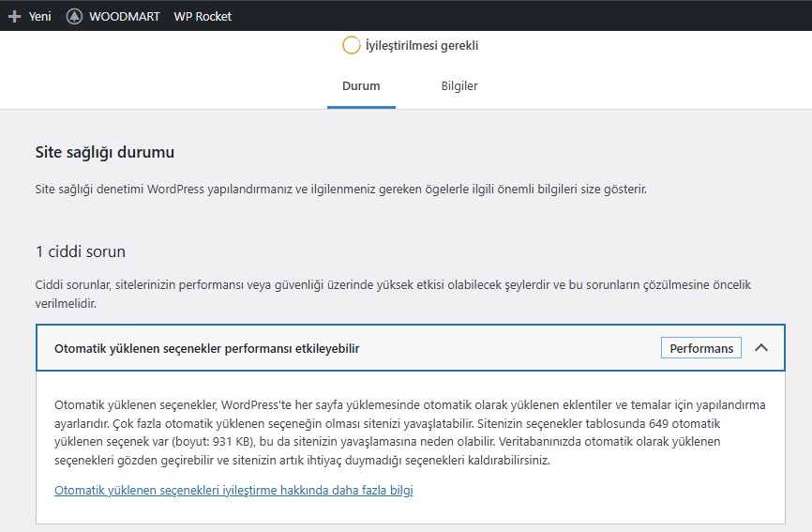Click the yellow site health progress circle
812x532 pixels.
pyautogui.click(x=351, y=45)
